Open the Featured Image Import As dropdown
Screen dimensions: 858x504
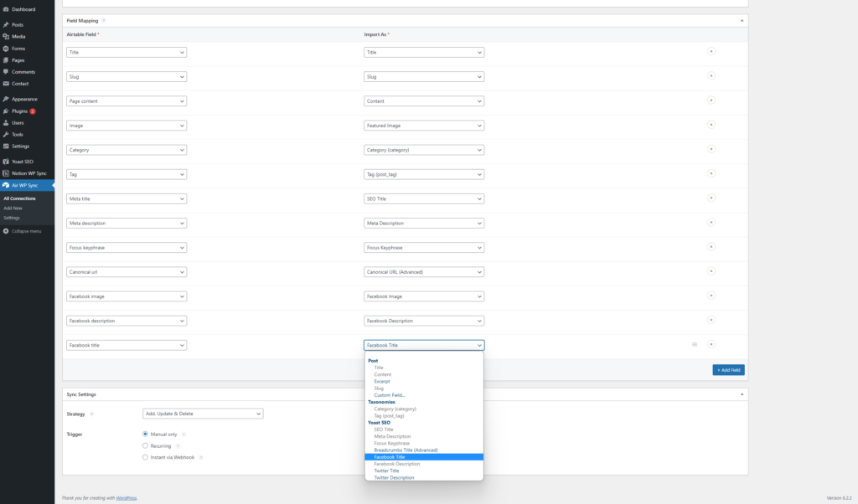[x=423, y=126]
